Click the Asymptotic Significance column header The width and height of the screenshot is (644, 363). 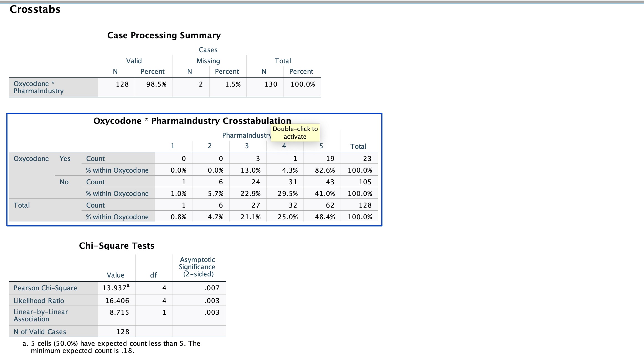(197, 267)
